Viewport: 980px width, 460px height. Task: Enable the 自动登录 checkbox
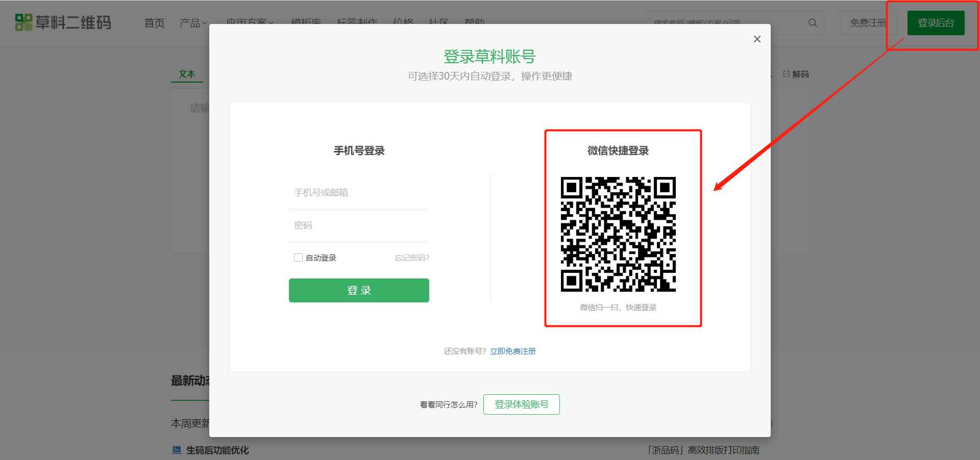click(298, 258)
